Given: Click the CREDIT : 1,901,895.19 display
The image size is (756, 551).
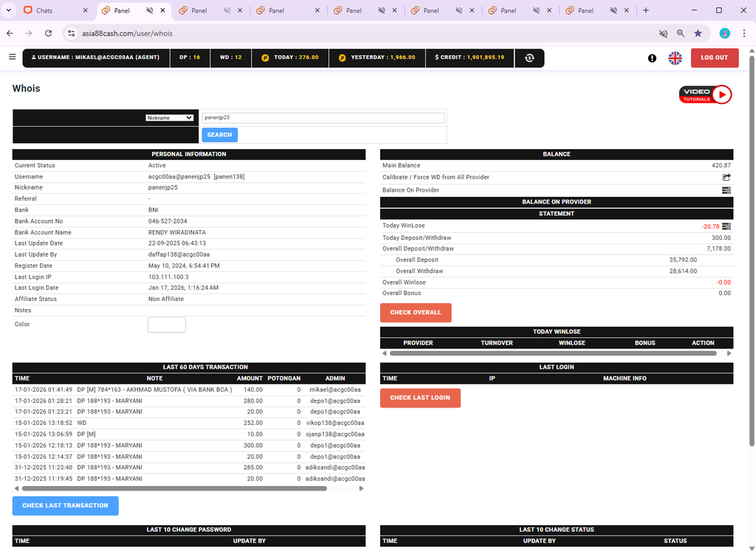Looking at the screenshot, I should [469, 58].
